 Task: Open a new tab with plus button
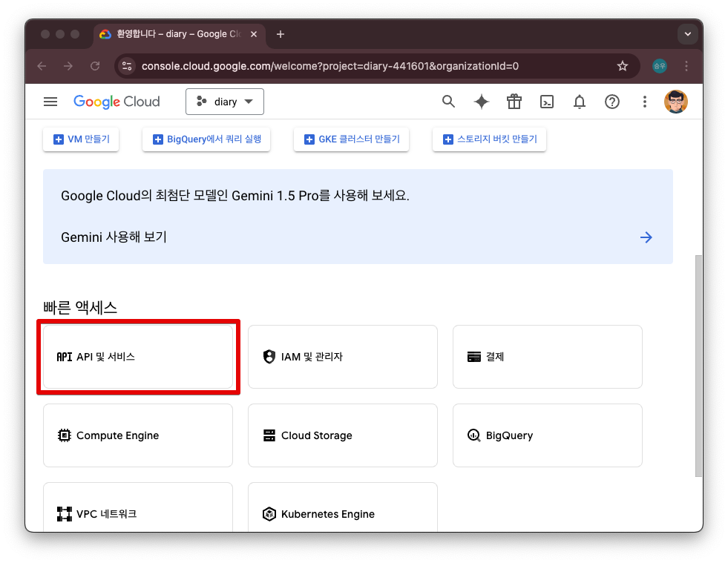tap(280, 34)
